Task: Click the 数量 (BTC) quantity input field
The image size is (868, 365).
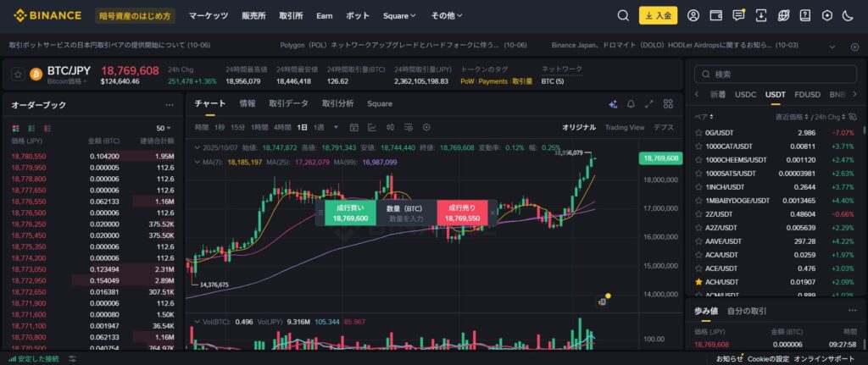Action: click(x=403, y=218)
